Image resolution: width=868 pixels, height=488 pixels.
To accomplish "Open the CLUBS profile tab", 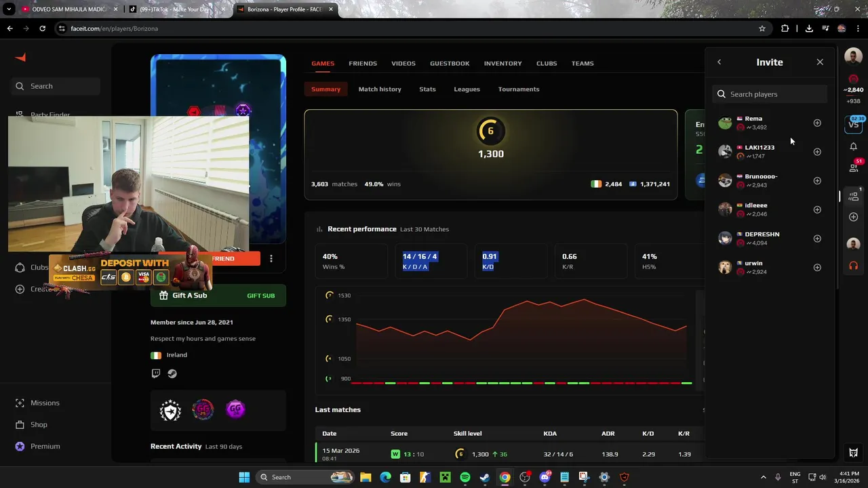I will (x=547, y=63).
